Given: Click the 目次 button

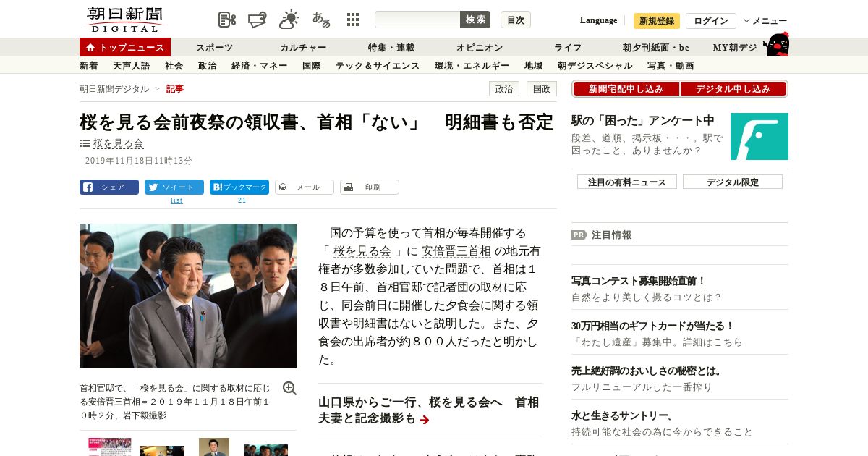Looking at the screenshot, I should coord(516,20).
